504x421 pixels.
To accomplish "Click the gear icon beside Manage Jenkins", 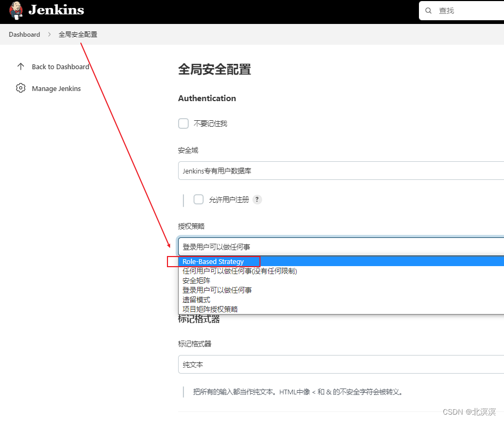I will click(21, 88).
